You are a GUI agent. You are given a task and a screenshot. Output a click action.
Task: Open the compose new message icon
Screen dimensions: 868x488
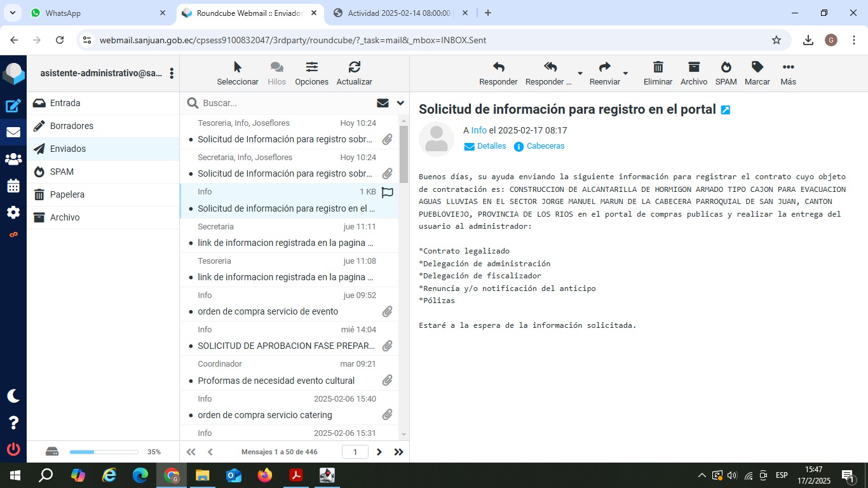(x=13, y=106)
